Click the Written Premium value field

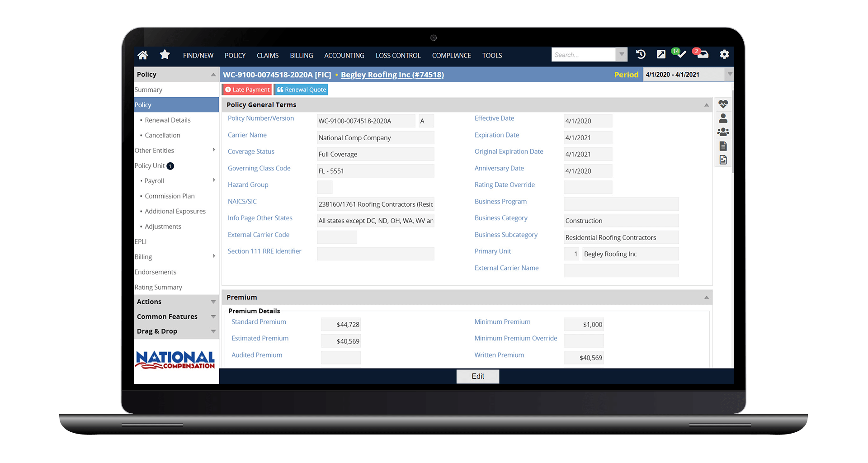coord(584,358)
